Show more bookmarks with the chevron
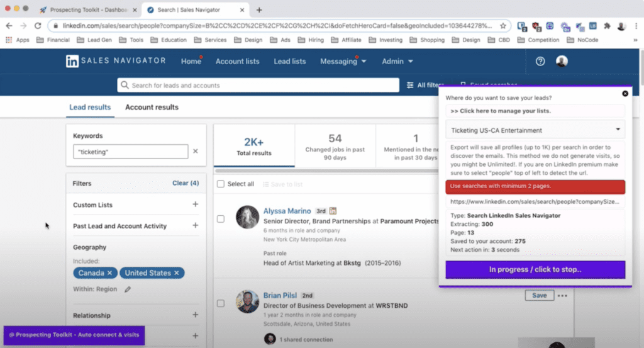This screenshot has height=348, width=644. (635, 40)
